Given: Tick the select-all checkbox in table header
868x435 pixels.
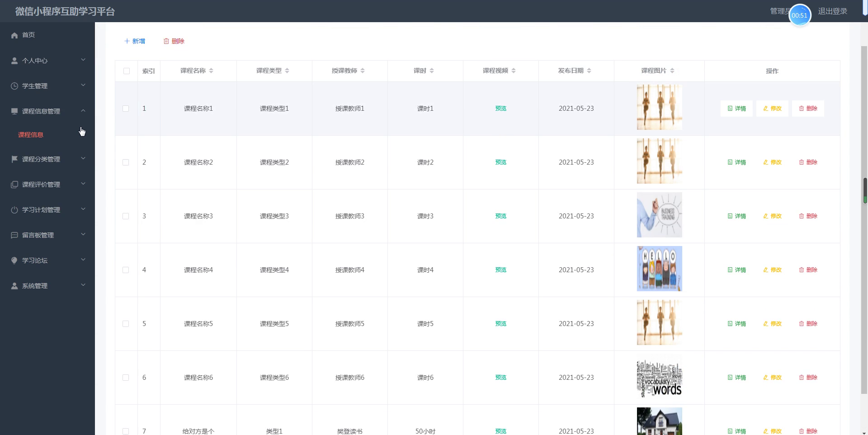Looking at the screenshot, I should [127, 71].
